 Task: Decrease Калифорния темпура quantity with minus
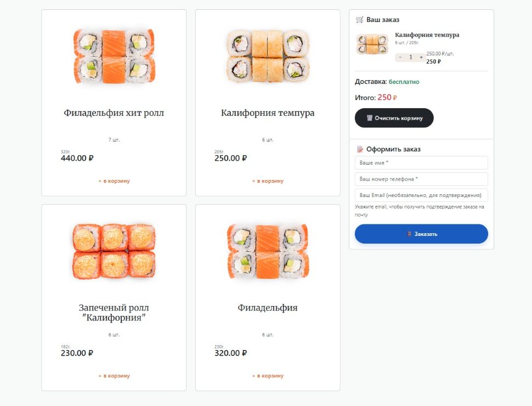click(400, 58)
